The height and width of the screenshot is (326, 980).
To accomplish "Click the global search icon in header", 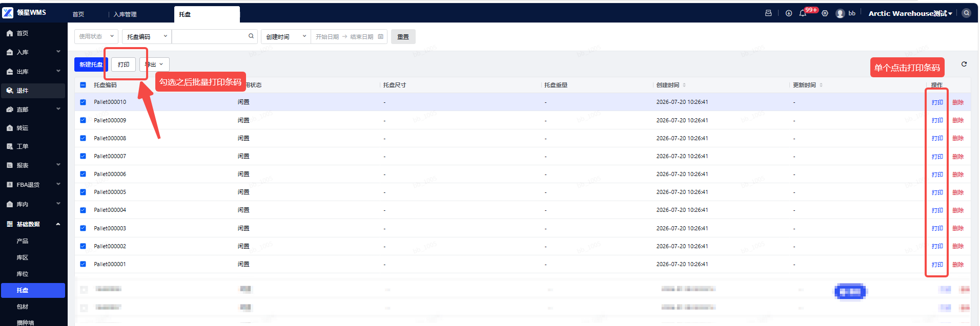I will tap(966, 13).
